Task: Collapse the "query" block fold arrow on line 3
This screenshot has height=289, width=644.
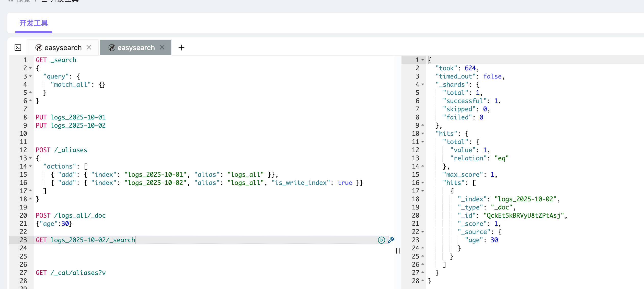Action: coord(30,76)
